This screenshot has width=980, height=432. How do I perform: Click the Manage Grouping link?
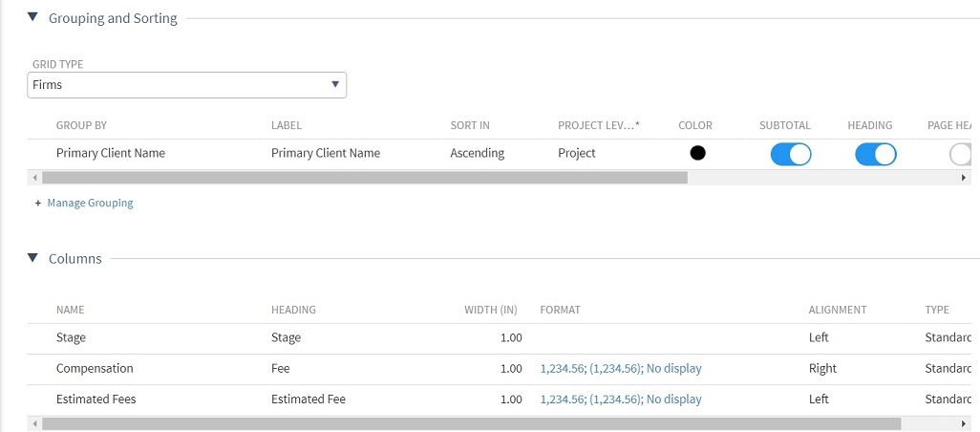(x=90, y=203)
